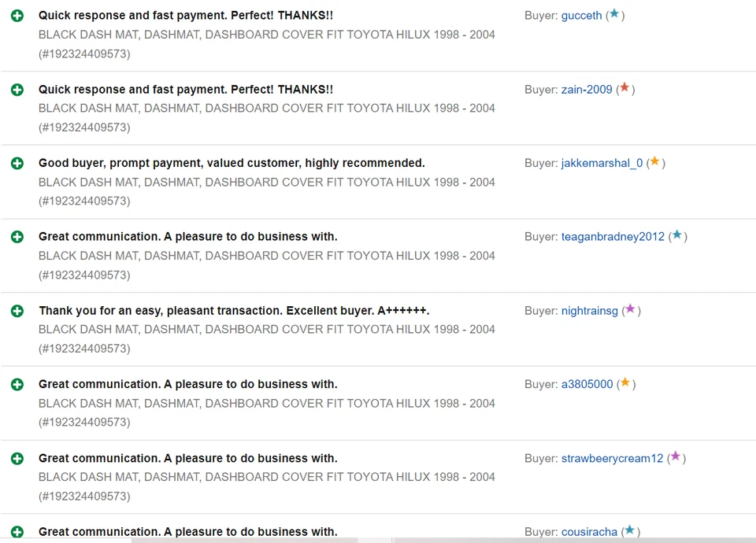Open buyer profile gucceth
756x543 pixels.
click(581, 16)
